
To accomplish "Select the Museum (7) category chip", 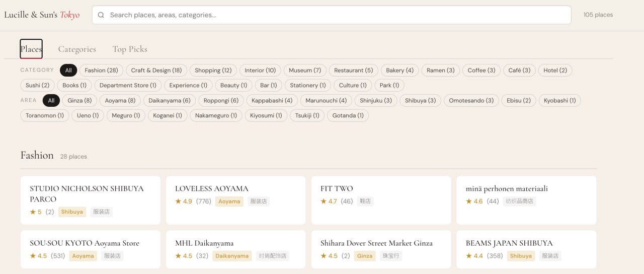I will [305, 71].
